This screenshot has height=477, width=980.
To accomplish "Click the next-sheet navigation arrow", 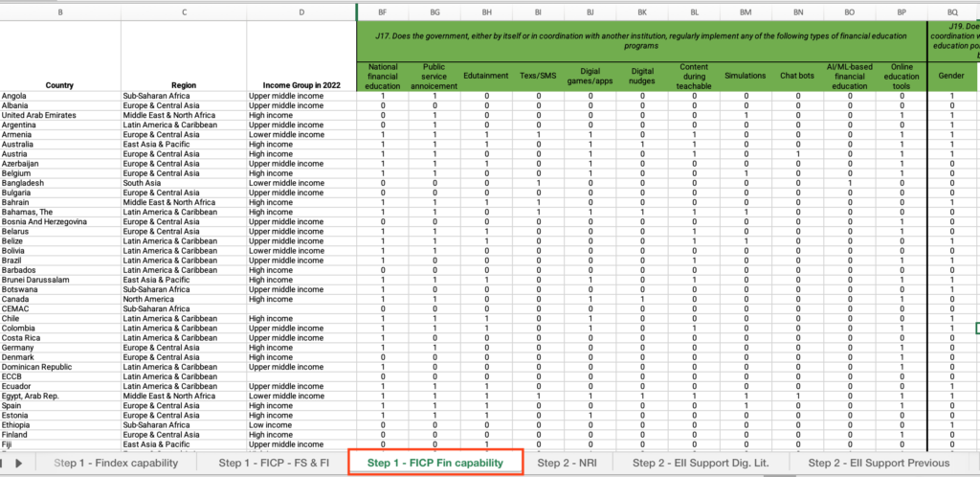I will tap(19, 464).
